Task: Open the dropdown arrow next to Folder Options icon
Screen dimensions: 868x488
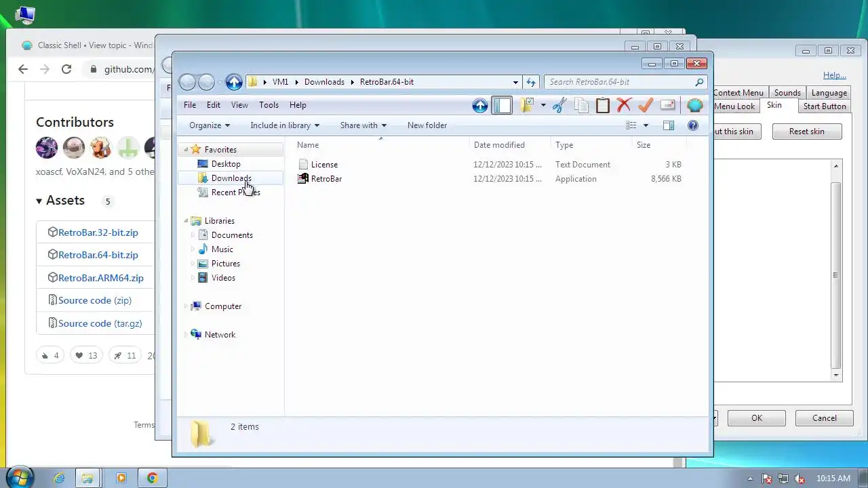Action: [x=543, y=105]
